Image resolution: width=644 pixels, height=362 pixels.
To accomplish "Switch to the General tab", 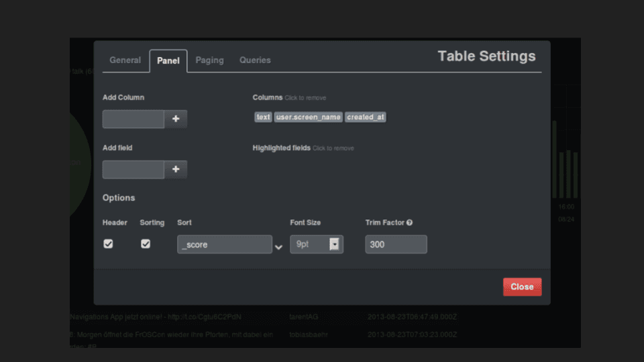I will [x=125, y=60].
